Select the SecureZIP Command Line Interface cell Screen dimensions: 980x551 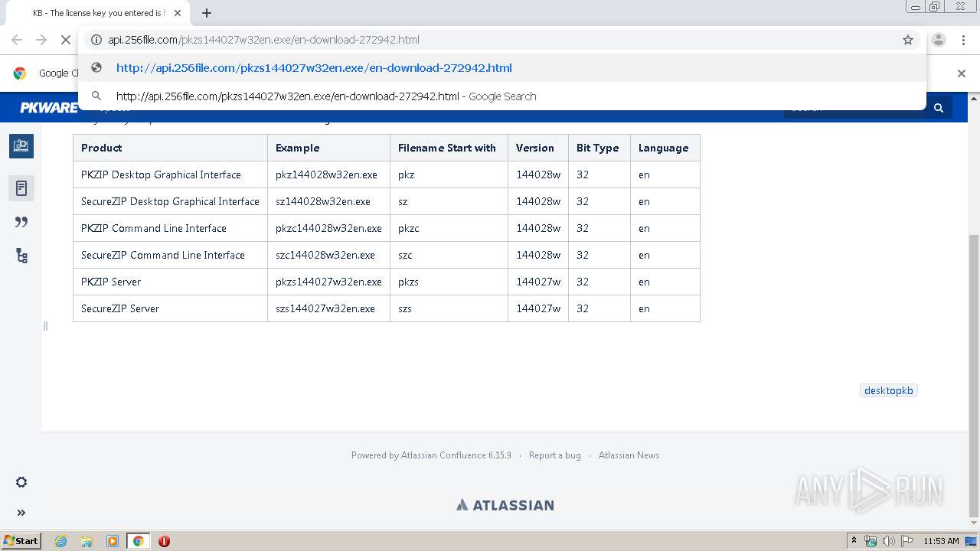[170, 255]
